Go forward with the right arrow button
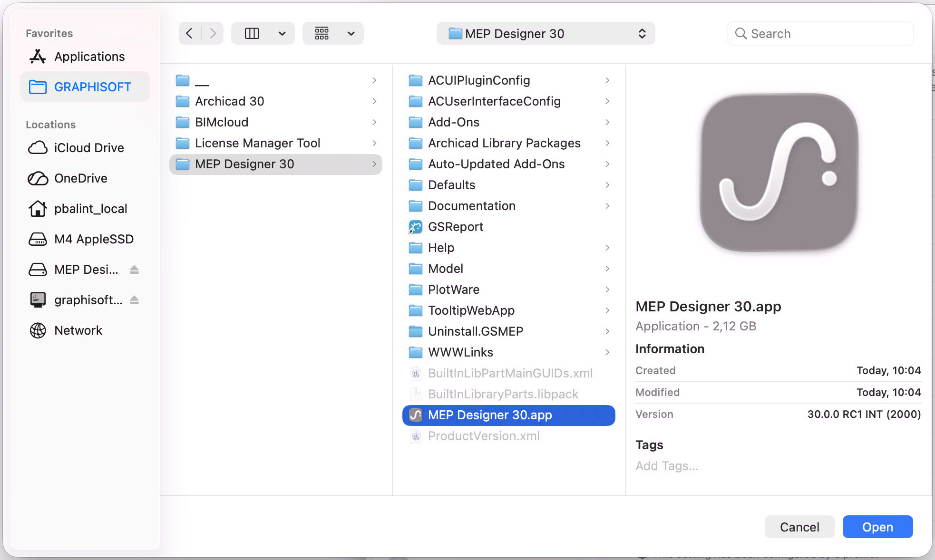 (x=213, y=33)
